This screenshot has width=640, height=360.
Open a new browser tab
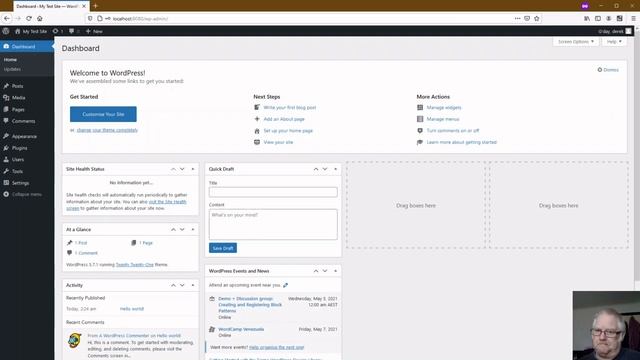(96, 6)
